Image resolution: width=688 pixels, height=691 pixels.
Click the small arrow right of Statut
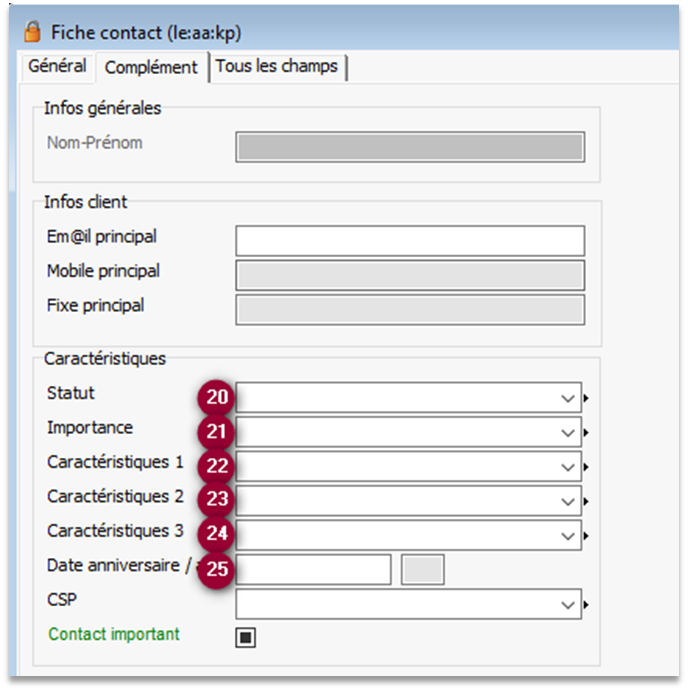[586, 398]
